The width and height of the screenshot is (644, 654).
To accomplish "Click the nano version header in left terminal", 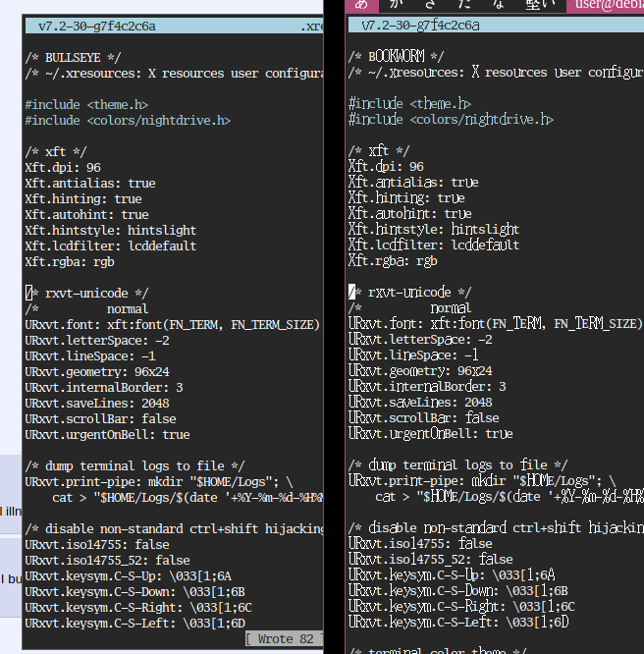I will coord(97,27).
